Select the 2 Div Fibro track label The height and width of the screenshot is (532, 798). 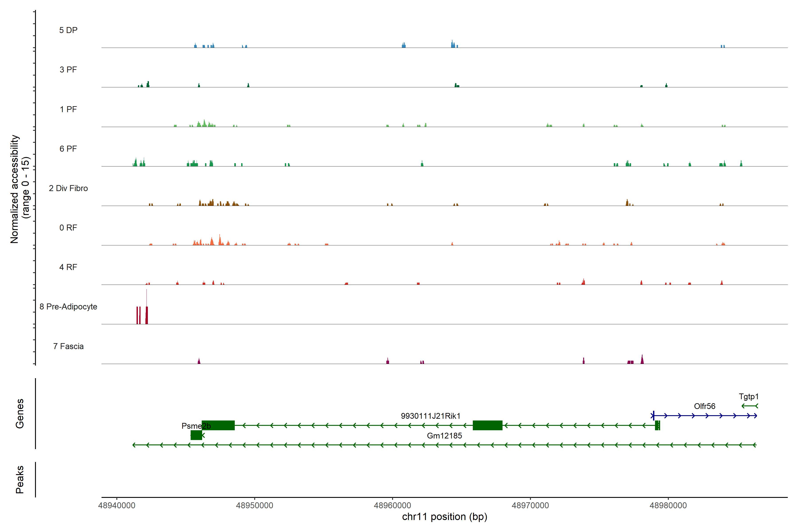[68, 188]
